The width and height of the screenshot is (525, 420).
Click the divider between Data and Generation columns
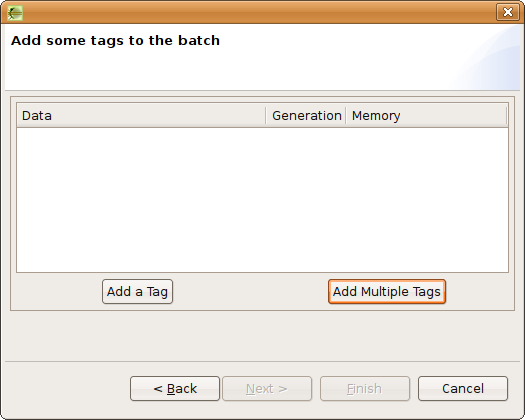click(266, 116)
